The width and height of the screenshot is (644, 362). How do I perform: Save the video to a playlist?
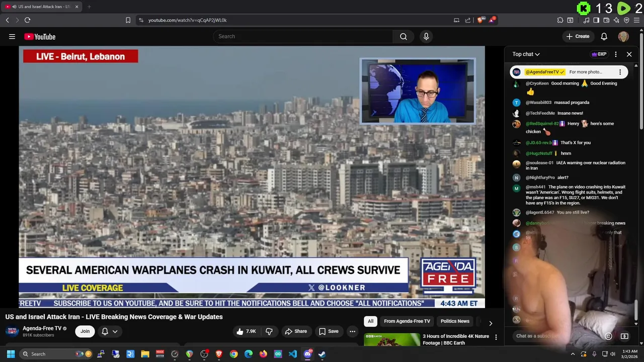click(x=329, y=331)
